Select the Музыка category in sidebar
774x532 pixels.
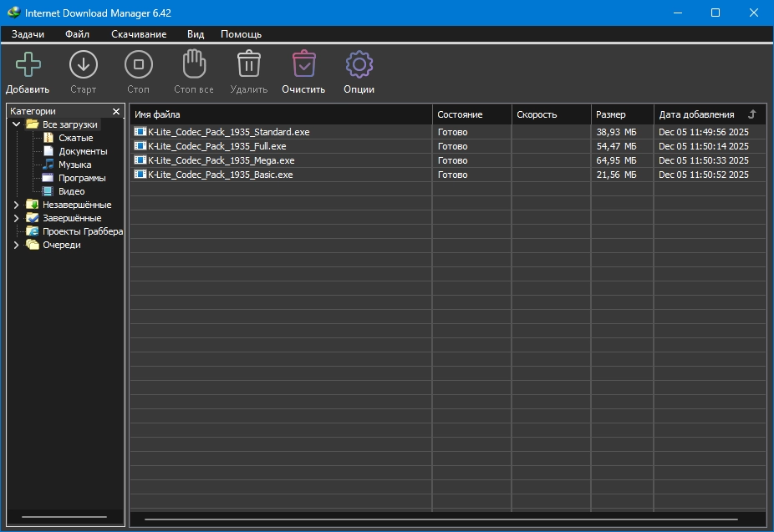pos(74,165)
